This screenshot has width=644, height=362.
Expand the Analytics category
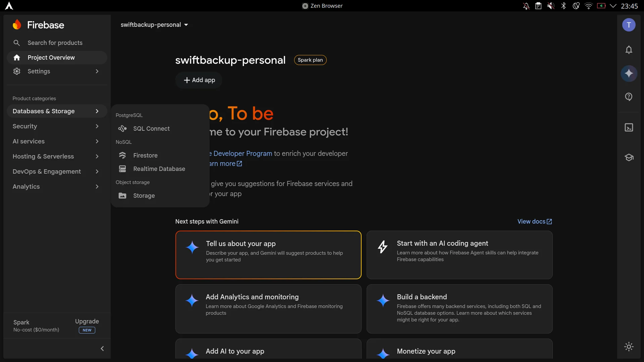(57, 187)
